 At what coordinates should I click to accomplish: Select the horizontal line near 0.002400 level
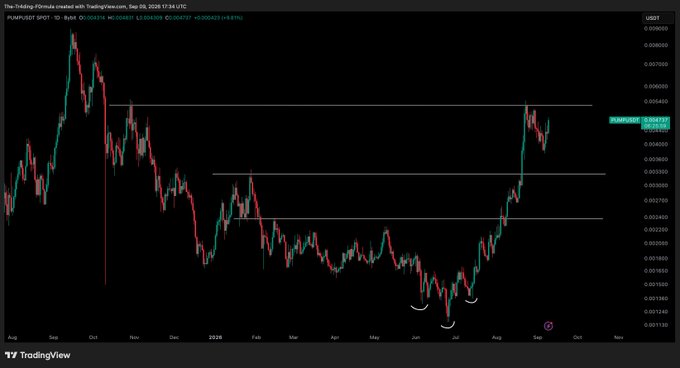click(x=418, y=218)
